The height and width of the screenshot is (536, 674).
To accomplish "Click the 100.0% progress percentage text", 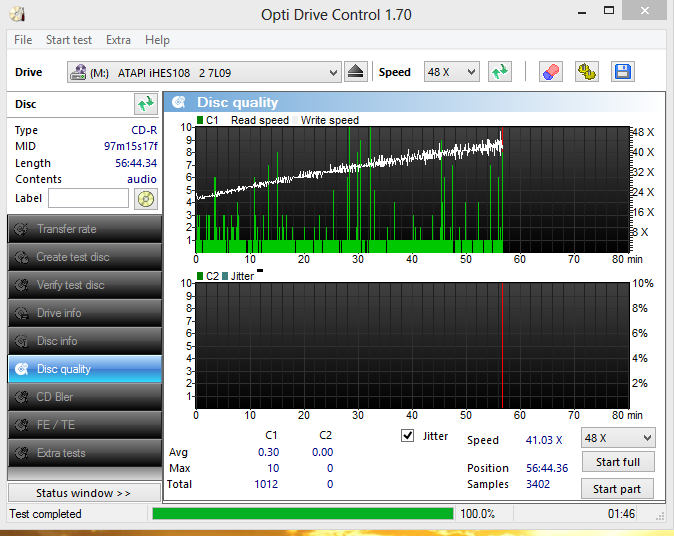I will 478,514.
